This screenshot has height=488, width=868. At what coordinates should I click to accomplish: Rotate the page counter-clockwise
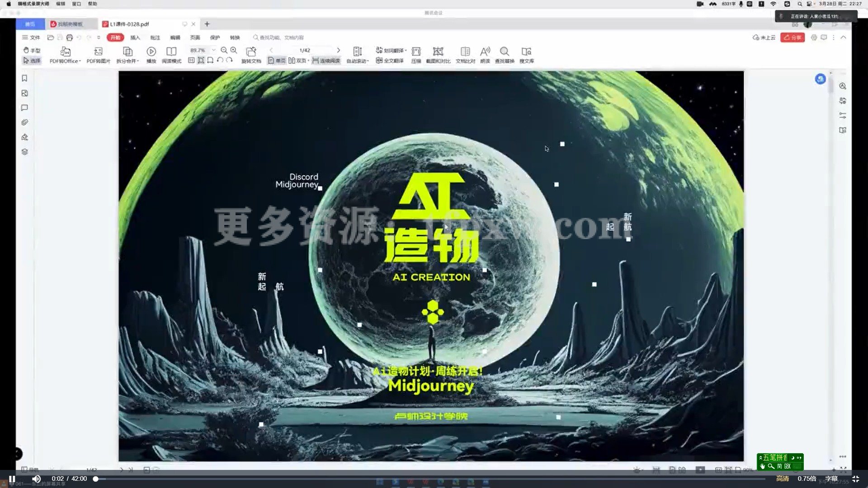(x=220, y=60)
